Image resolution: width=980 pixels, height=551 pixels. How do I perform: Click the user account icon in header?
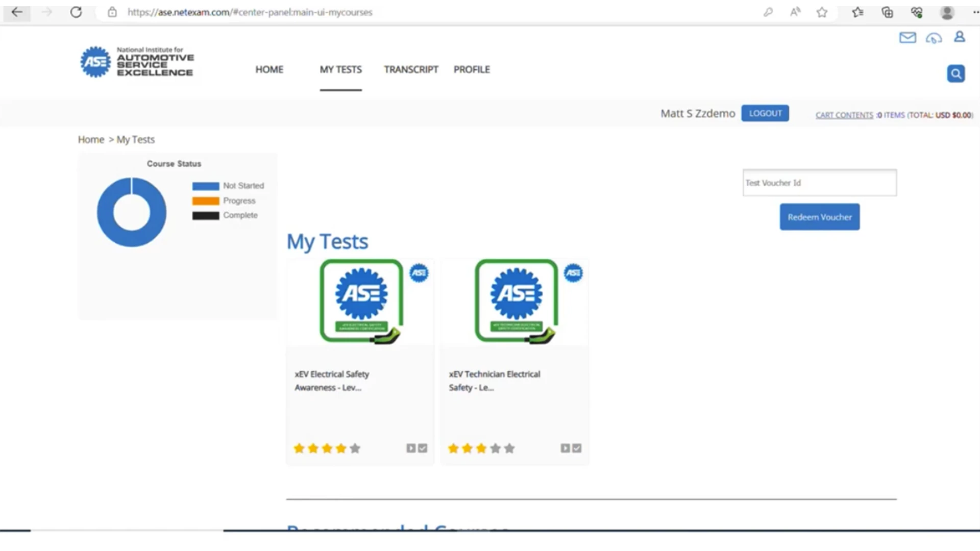(960, 37)
